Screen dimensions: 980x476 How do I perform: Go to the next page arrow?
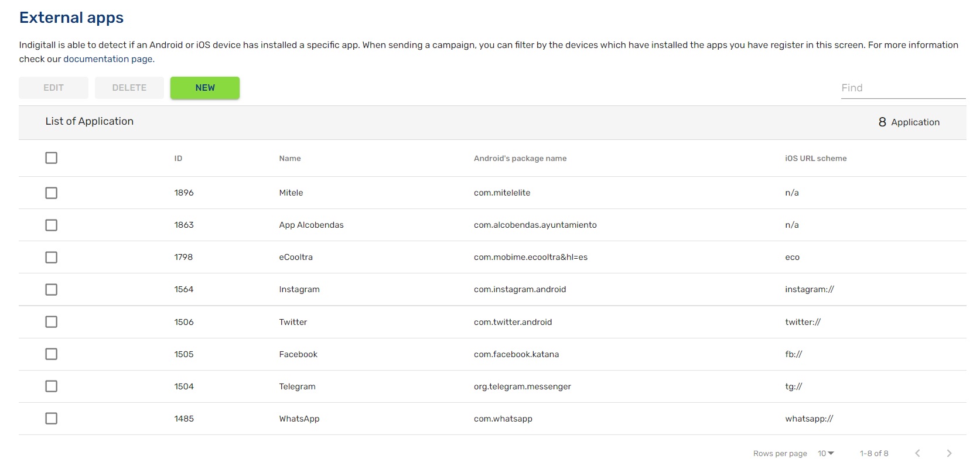949,453
